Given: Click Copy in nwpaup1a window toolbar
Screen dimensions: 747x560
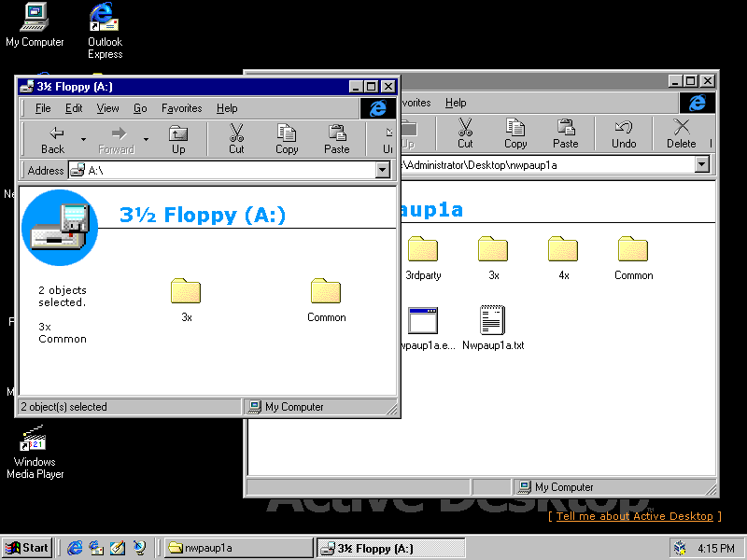Looking at the screenshot, I should [x=515, y=133].
